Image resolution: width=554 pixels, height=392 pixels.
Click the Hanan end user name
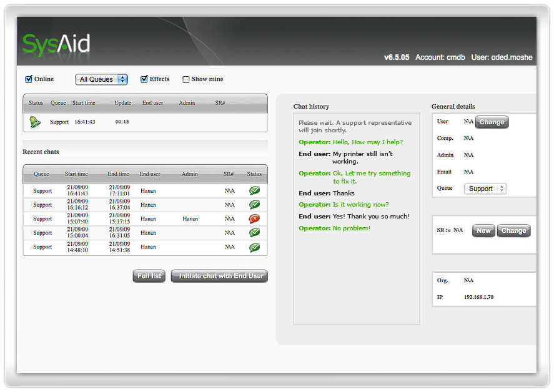[x=147, y=190]
